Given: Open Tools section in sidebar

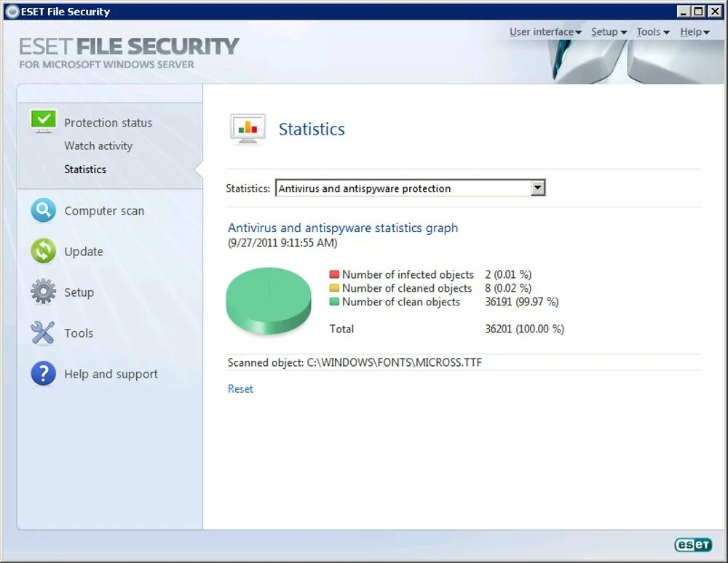Looking at the screenshot, I should click(79, 333).
